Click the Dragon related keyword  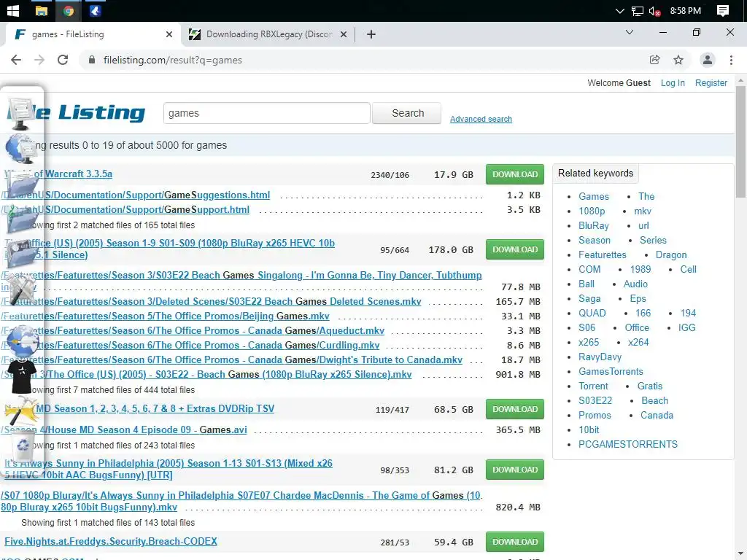[x=671, y=254]
